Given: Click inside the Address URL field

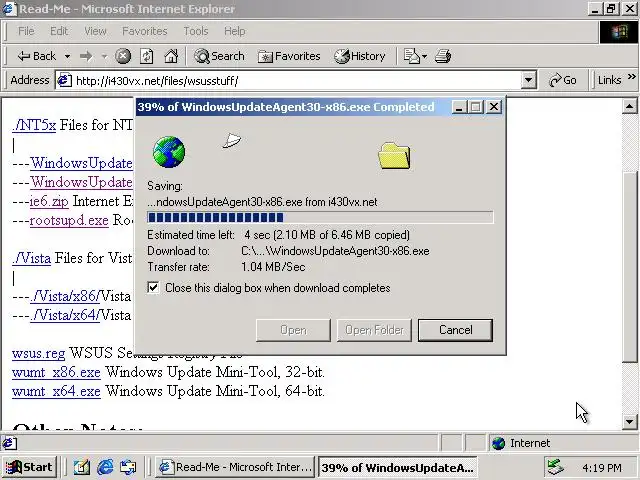Looking at the screenshot, I should coord(297,80).
